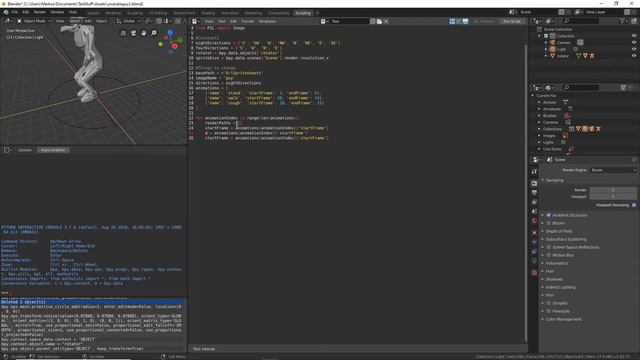Screen dimensions: 640x360
Task: Enable the Motion Blur checkbox
Action: click(x=549, y=255)
